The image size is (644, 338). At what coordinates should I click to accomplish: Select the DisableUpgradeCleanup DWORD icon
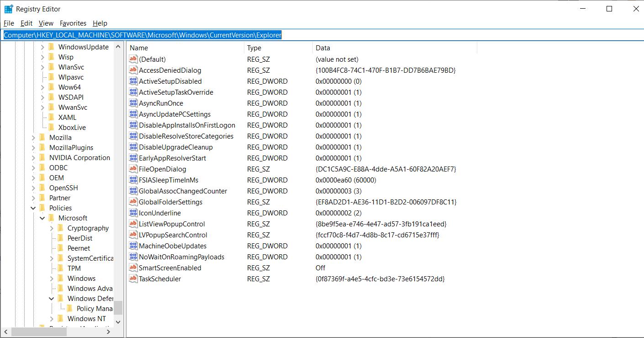pyautogui.click(x=133, y=147)
